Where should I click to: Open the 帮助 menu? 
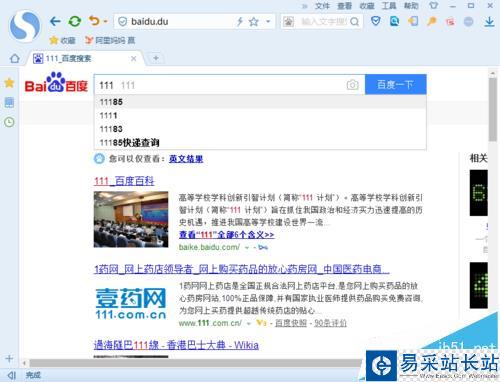click(x=411, y=6)
